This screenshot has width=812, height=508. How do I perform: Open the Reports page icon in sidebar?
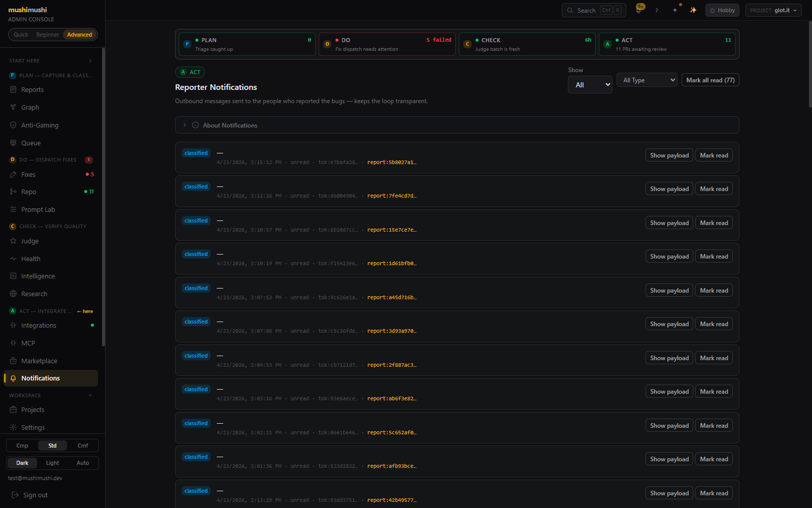pyautogui.click(x=13, y=89)
